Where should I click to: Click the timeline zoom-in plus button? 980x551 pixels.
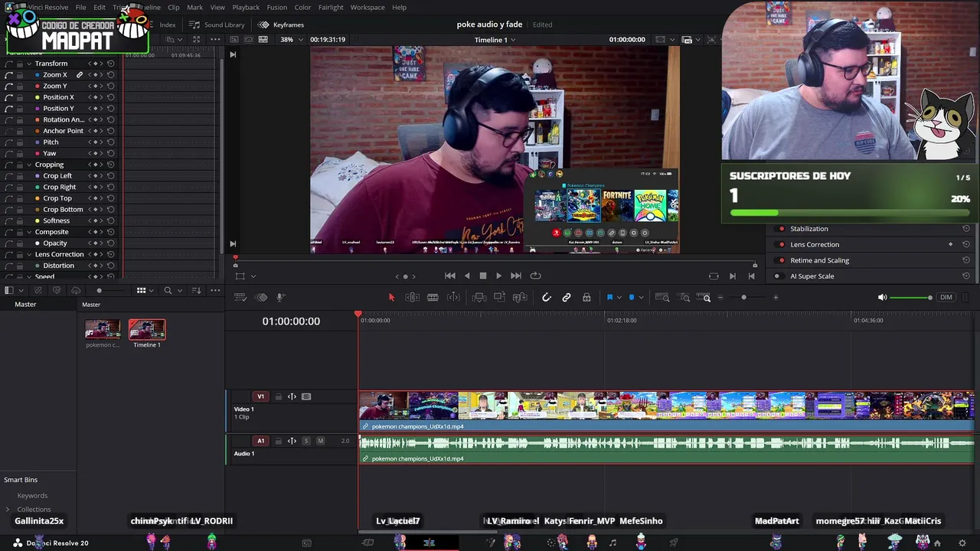[x=776, y=297]
